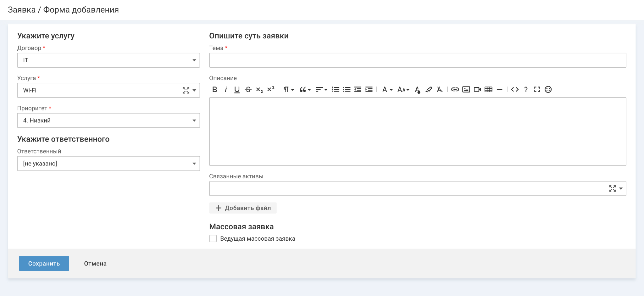Screen dimensions: 644x296
Task: Apply underline formatting in the editor
Action: click(237, 90)
